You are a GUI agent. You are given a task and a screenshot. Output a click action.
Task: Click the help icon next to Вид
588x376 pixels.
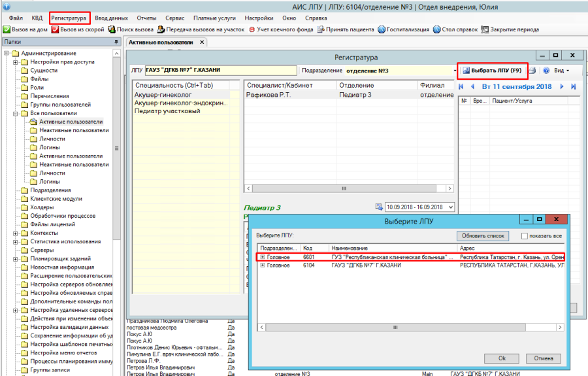click(x=546, y=70)
